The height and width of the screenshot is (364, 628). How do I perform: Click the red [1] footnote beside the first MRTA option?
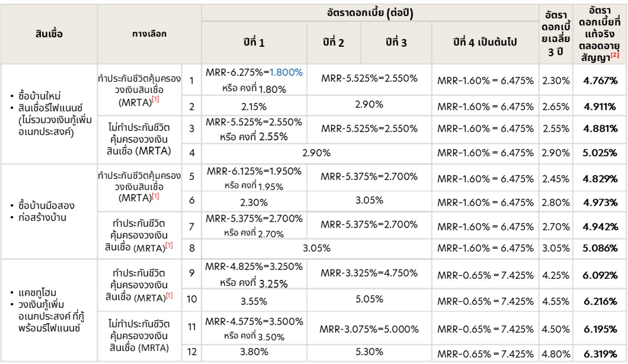155,100
